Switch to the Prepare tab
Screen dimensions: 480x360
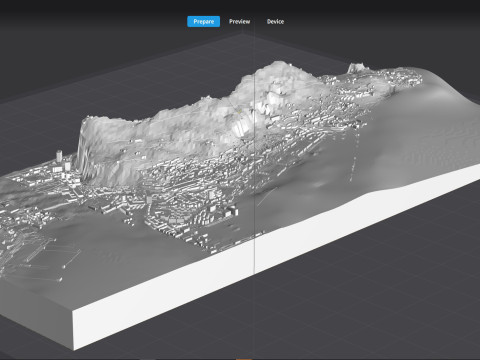click(x=203, y=22)
